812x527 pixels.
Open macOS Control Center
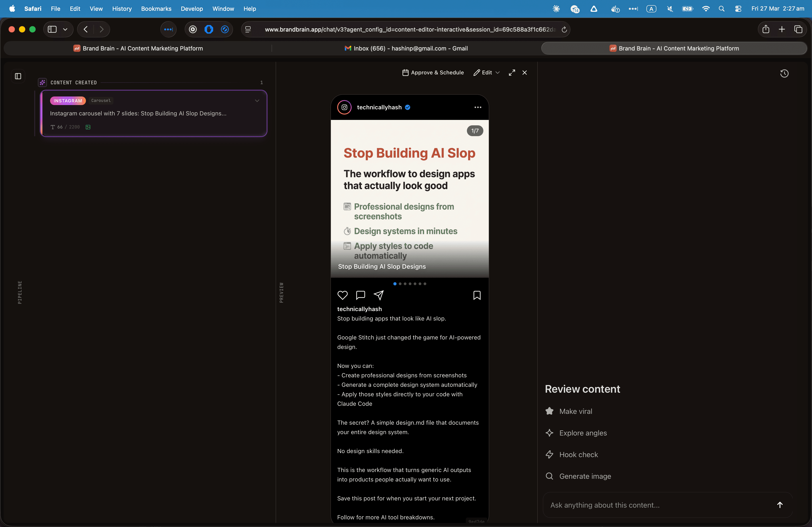click(x=738, y=9)
